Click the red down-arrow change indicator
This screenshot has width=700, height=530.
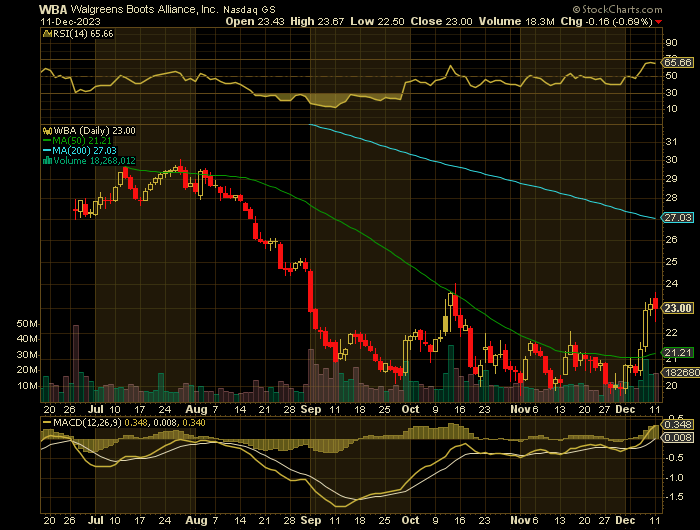pyautogui.click(x=659, y=22)
